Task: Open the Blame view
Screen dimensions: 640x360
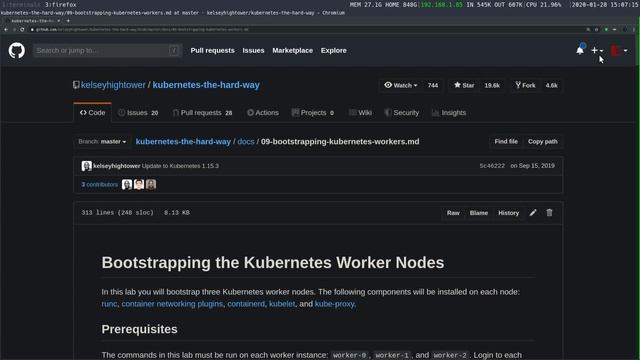Action: (479, 213)
